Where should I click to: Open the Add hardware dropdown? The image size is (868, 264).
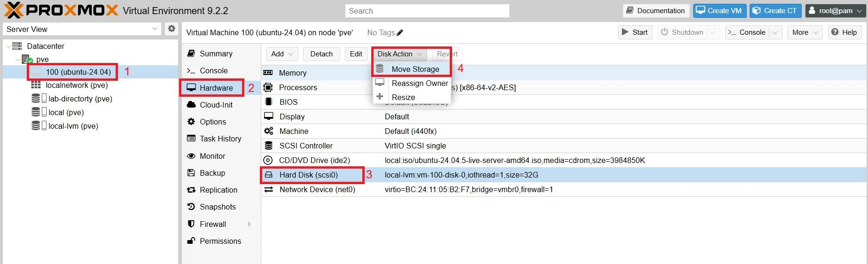point(282,54)
